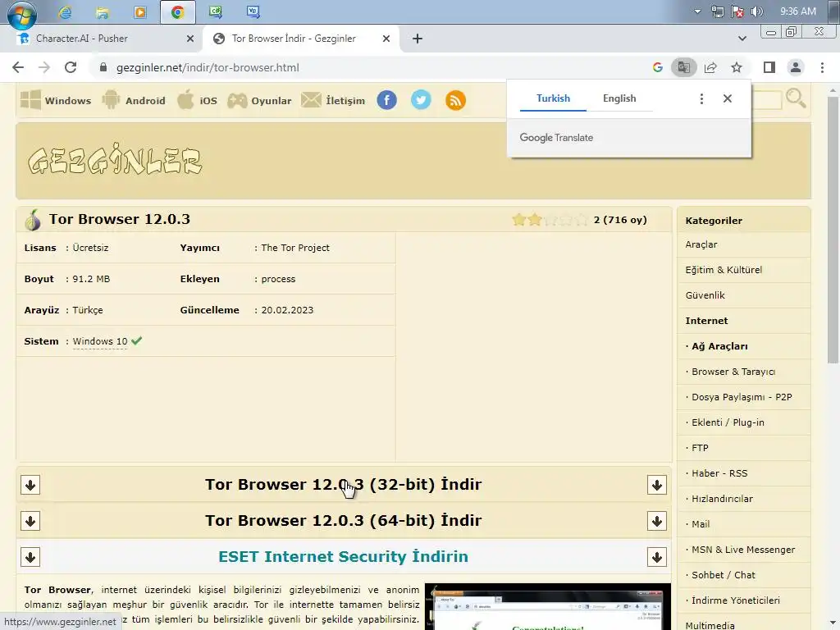
Task: Go forward to the next page
Action: pos(44,67)
